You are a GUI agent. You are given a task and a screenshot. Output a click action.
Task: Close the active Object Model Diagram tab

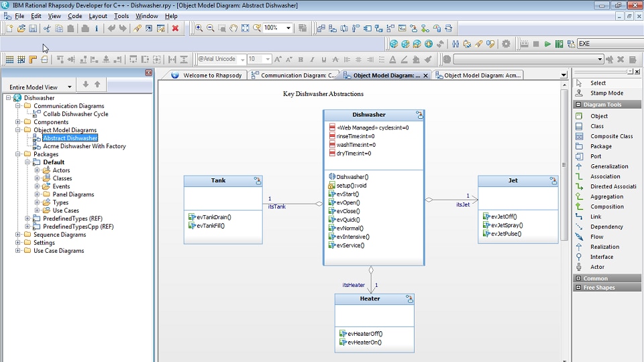[x=425, y=76]
